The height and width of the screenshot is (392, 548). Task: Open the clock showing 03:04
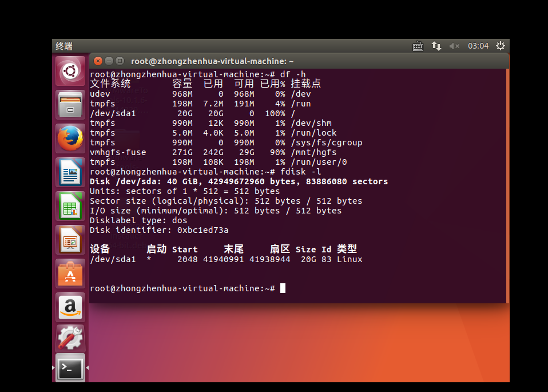click(x=478, y=46)
